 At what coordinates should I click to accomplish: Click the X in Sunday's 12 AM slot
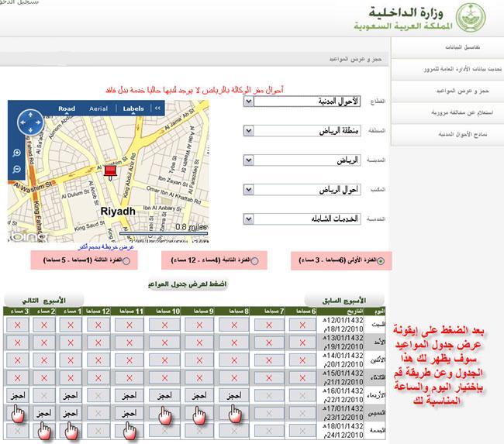[x=98, y=342]
